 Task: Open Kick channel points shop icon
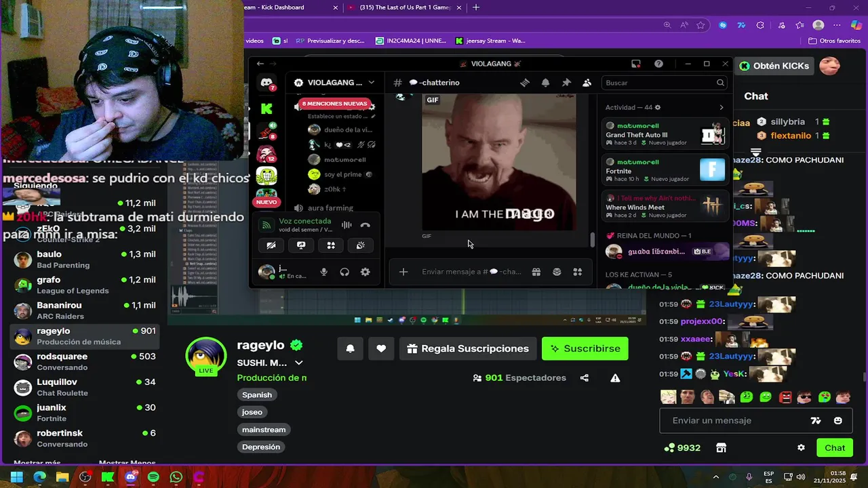click(721, 448)
